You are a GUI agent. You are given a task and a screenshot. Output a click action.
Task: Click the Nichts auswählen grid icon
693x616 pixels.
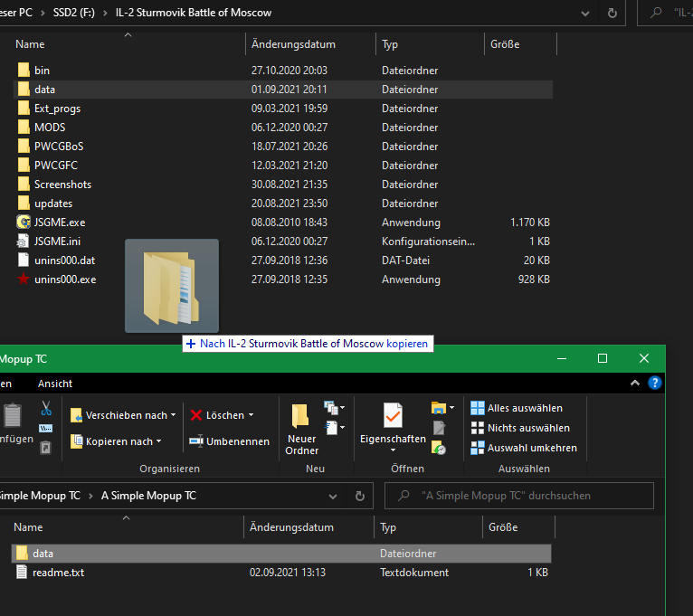(478, 428)
